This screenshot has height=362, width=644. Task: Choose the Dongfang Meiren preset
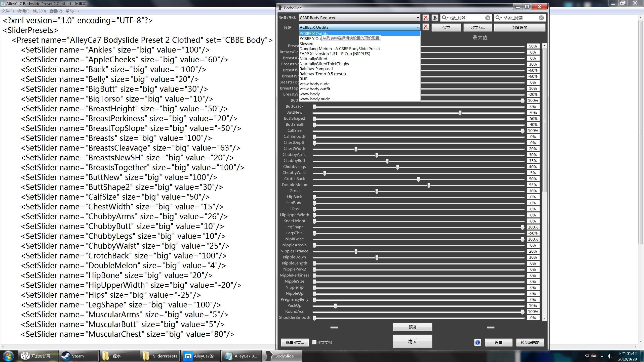[x=359, y=49]
